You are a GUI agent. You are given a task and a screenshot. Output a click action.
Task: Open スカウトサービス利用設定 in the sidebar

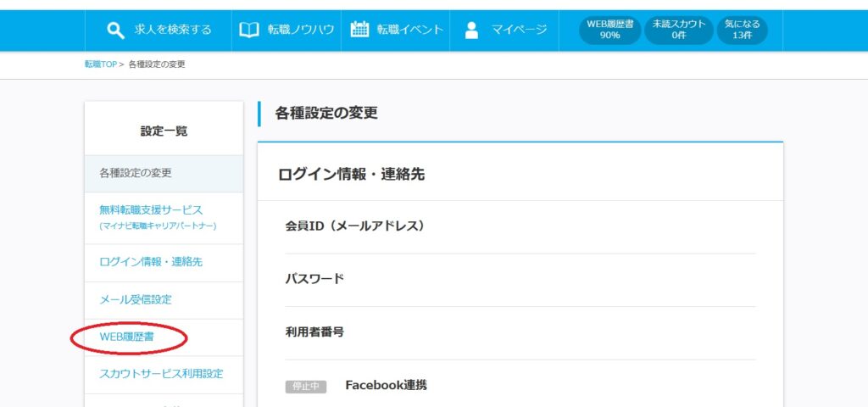coord(161,373)
